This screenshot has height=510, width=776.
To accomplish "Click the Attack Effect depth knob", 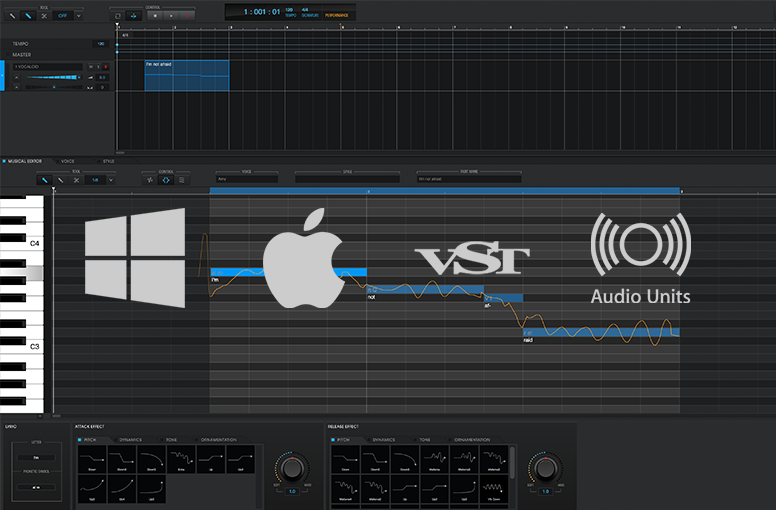I will 292,467.
